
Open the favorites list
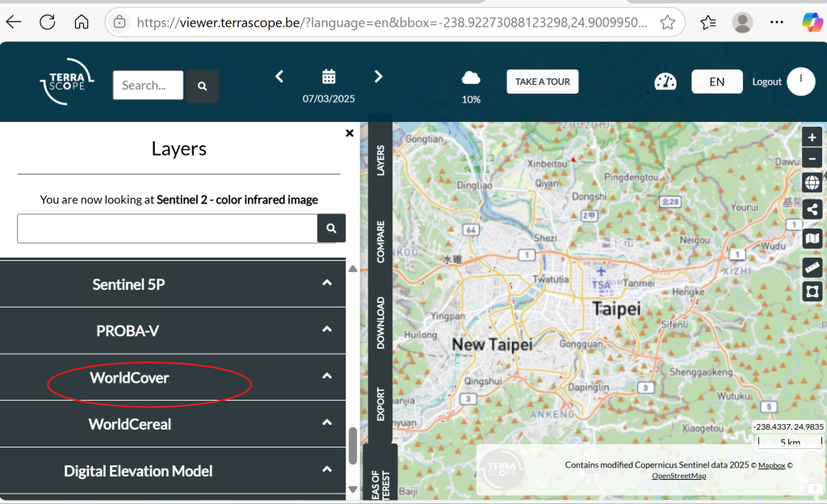[707, 22]
